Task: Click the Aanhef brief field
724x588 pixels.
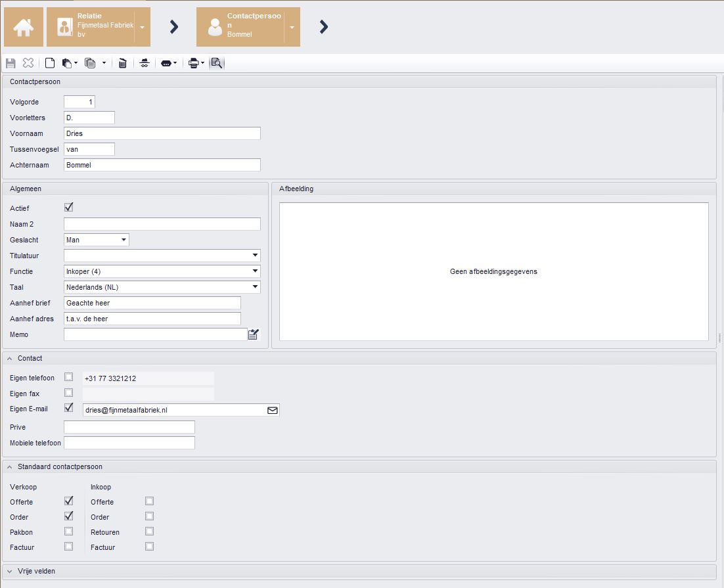Action: tap(152, 303)
